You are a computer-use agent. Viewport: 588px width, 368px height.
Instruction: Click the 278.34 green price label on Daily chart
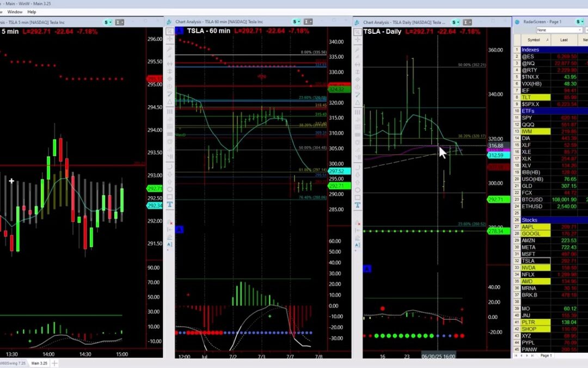(x=498, y=231)
